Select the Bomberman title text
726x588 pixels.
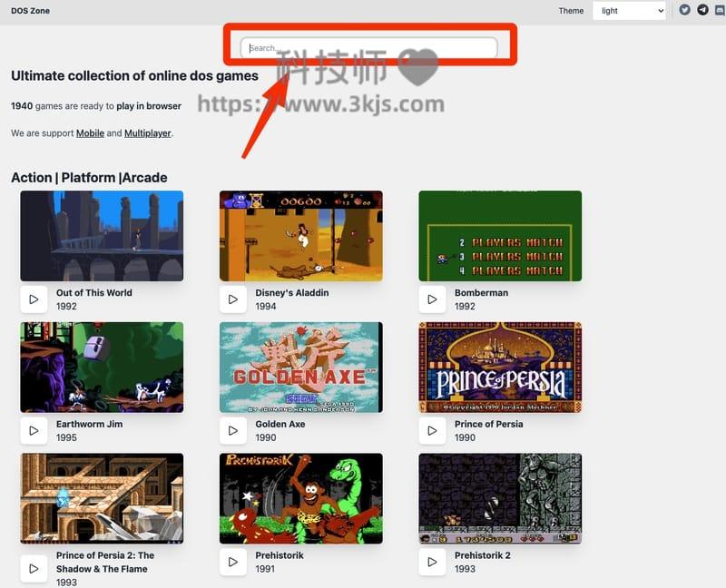coord(482,292)
